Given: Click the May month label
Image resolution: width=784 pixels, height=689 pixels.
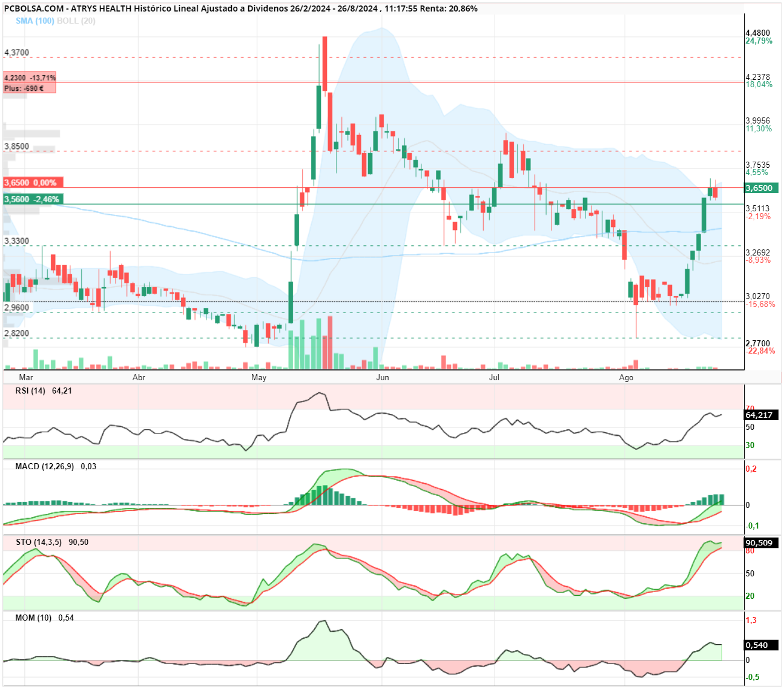Looking at the screenshot, I should coord(259,377).
